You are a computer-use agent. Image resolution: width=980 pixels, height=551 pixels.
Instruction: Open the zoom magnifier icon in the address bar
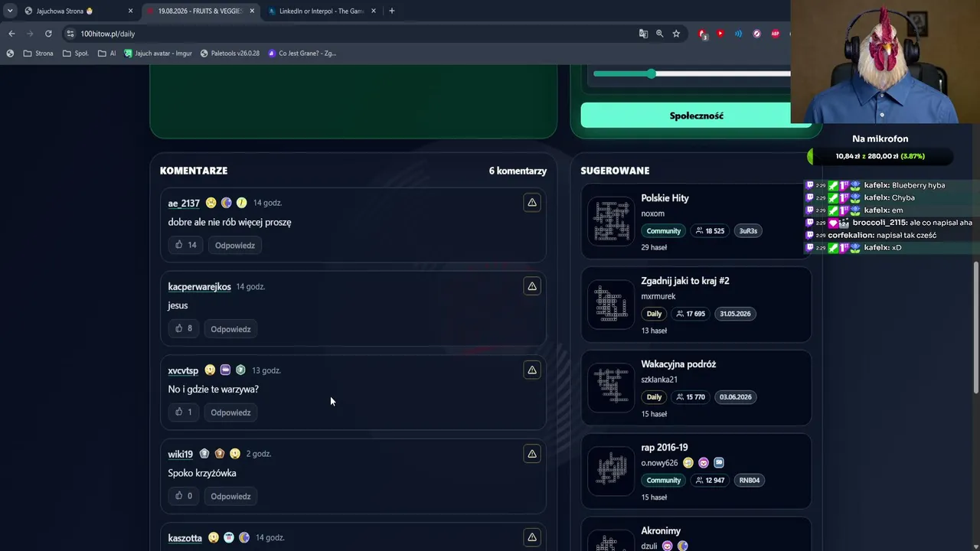coord(659,34)
